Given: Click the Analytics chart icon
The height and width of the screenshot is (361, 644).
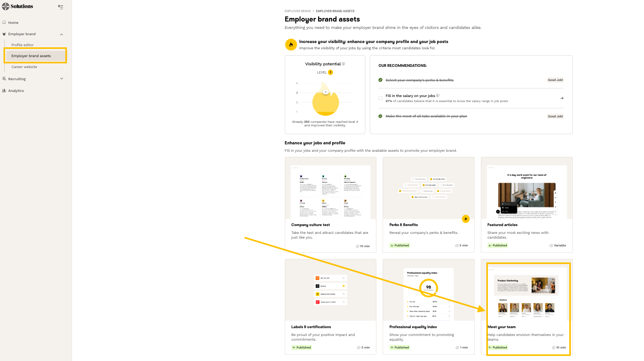Looking at the screenshot, I should tap(4, 90).
